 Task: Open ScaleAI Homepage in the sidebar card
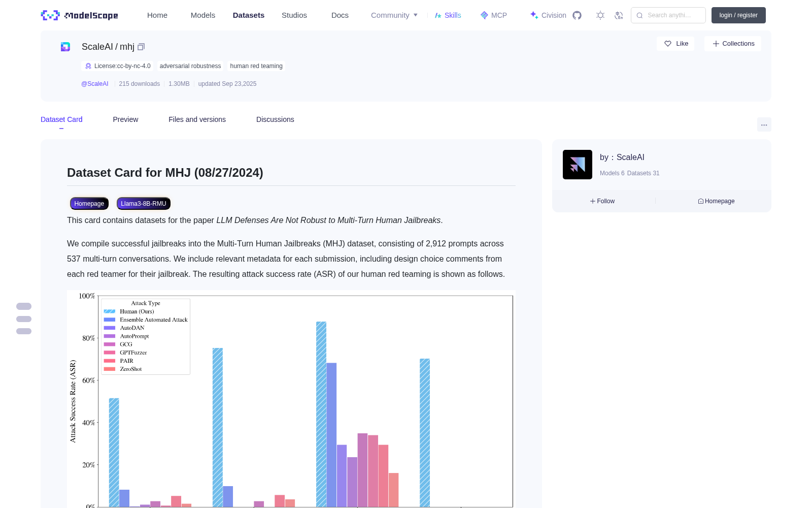pyautogui.click(x=716, y=201)
